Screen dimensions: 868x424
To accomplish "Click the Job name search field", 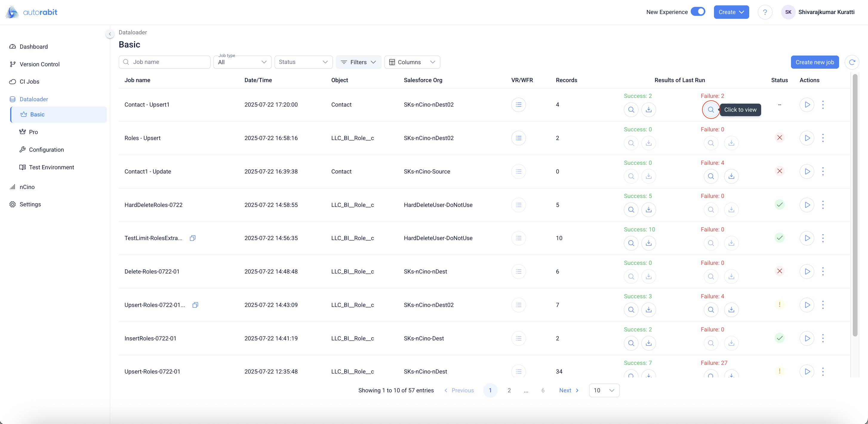I will pos(165,62).
